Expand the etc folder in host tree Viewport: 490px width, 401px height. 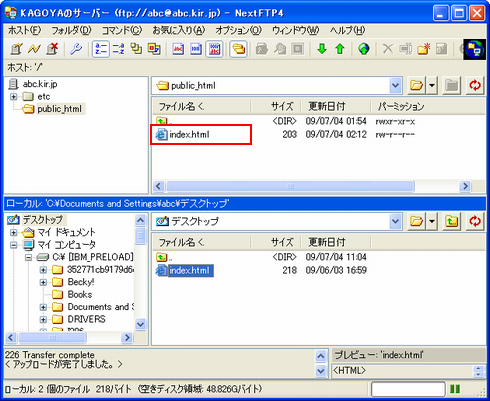tap(13, 97)
